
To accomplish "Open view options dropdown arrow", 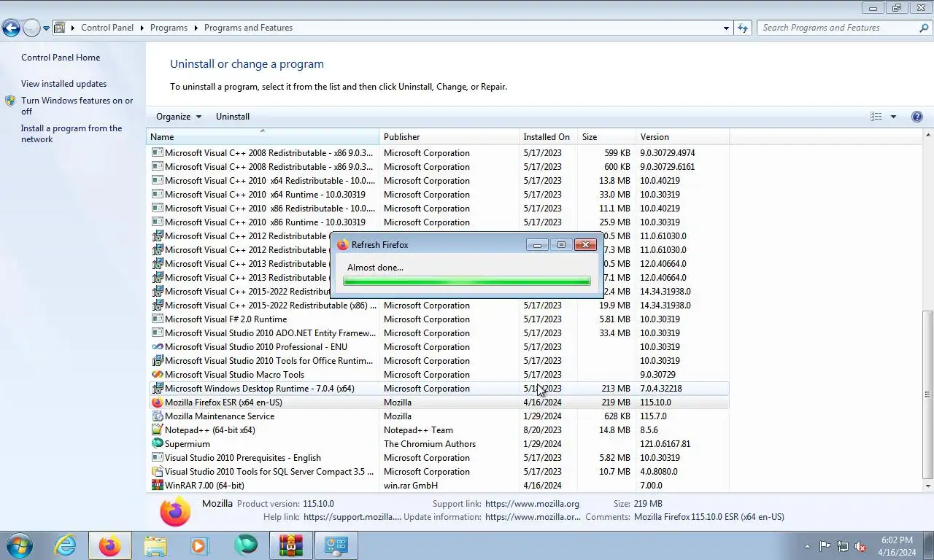I will [893, 117].
